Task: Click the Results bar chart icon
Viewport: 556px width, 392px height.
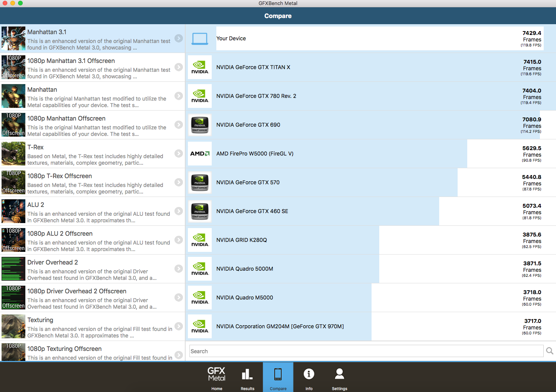Action: [x=247, y=373]
